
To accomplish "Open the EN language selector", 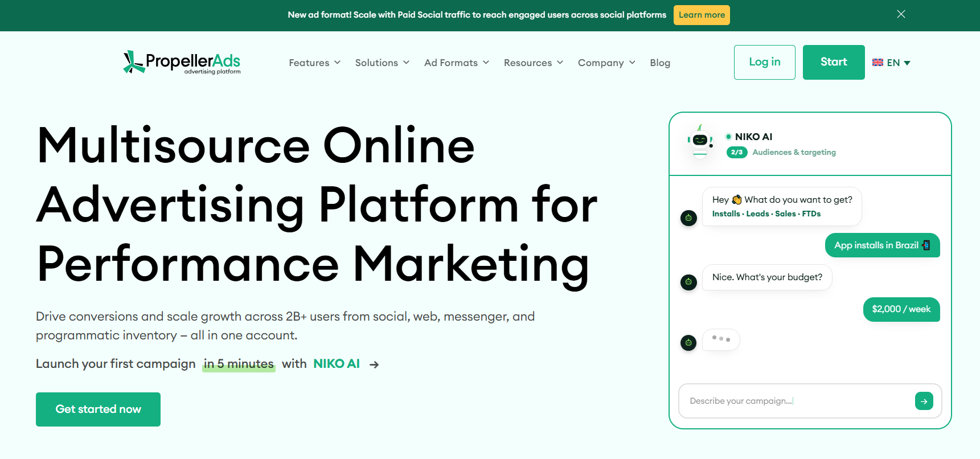I will (x=892, y=63).
